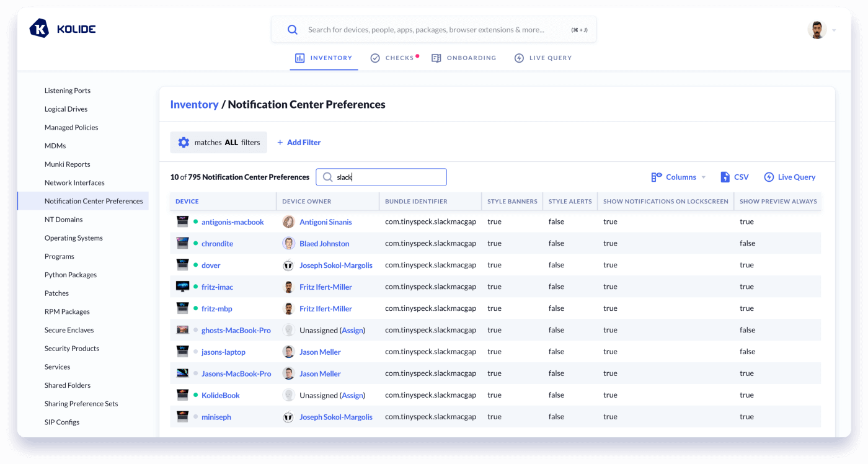This screenshot has width=868, height=464.
Task: Click the fritz-imac device thumbnail icon
Action: pos(182,287)
